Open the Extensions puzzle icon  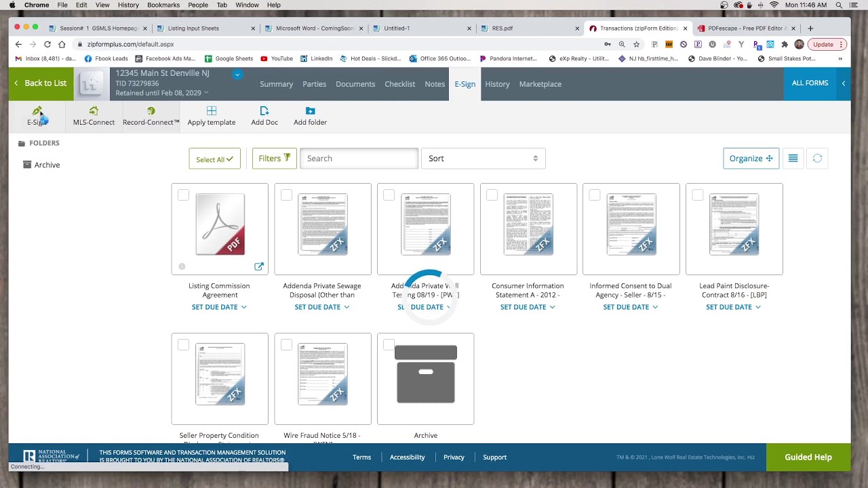point(785,44)
